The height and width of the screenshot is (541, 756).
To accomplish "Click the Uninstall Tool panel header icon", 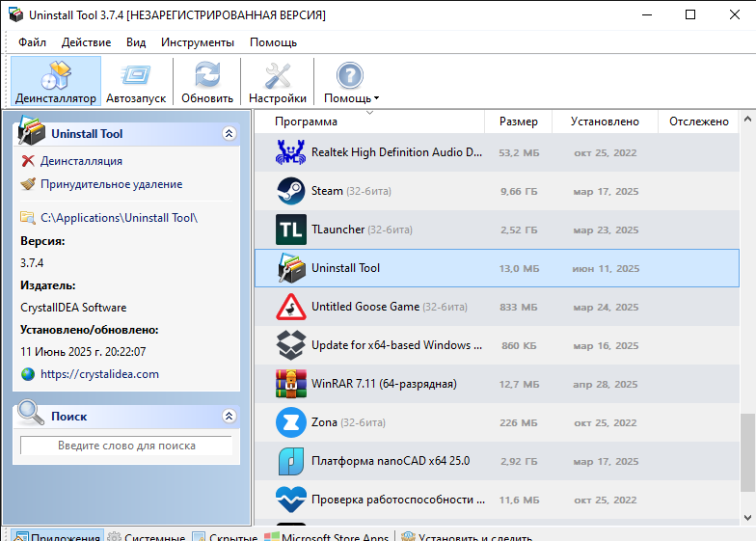I will pyautogui.click(x=31, y=131).
